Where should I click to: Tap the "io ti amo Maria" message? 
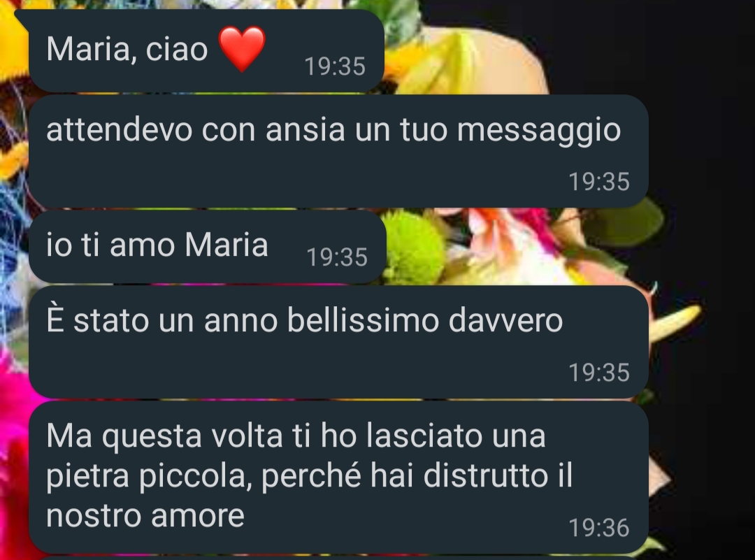pyautogui.click(x=208, y=247)
